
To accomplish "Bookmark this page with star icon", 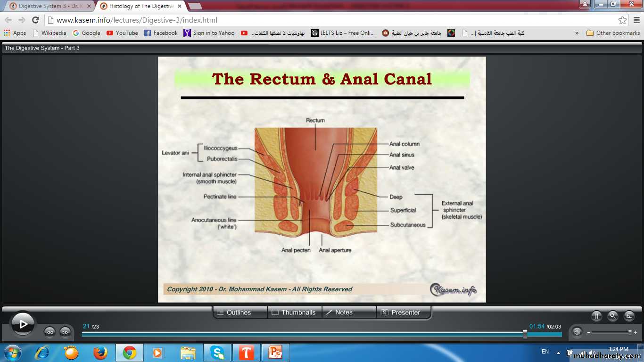I will point(622,20).
